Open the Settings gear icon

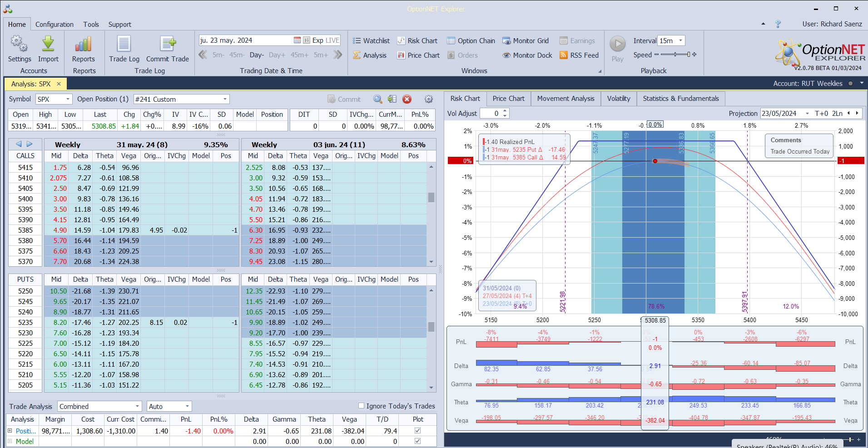coord(19,45)
